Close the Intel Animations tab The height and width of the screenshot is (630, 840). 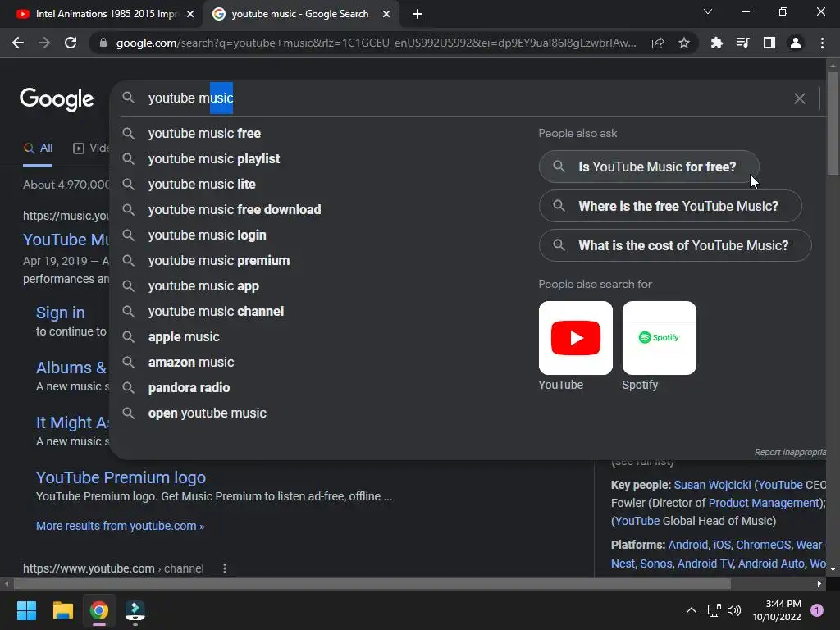pyautogui.click(x=190, y=15)
